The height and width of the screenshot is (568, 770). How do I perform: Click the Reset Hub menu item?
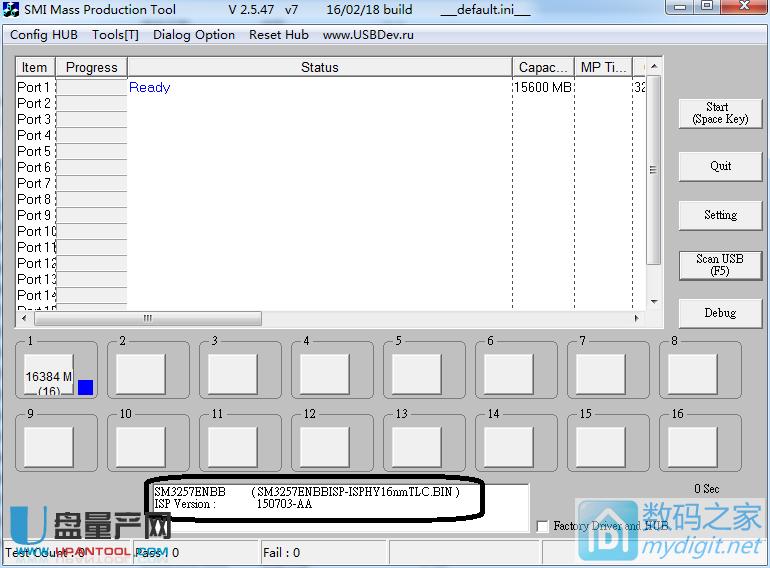pos(278,35)
